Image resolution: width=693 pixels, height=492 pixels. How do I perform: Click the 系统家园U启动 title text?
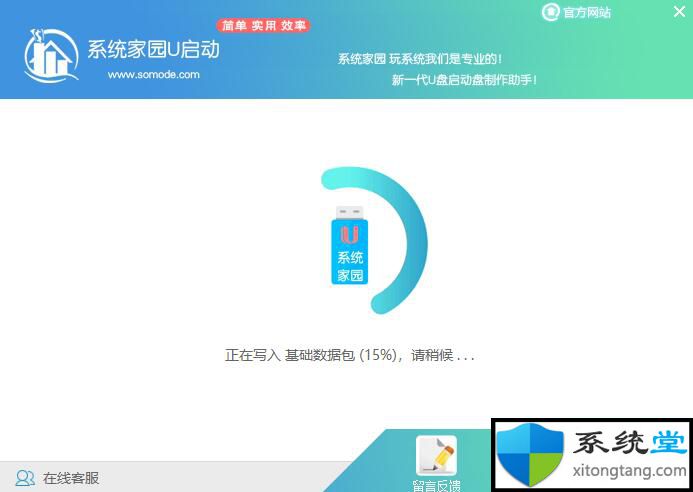[153, 50]
